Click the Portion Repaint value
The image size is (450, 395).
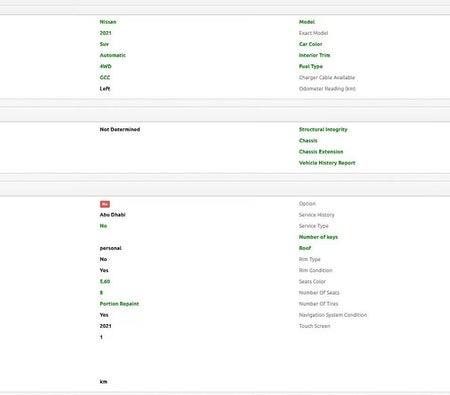click(119, 304)
